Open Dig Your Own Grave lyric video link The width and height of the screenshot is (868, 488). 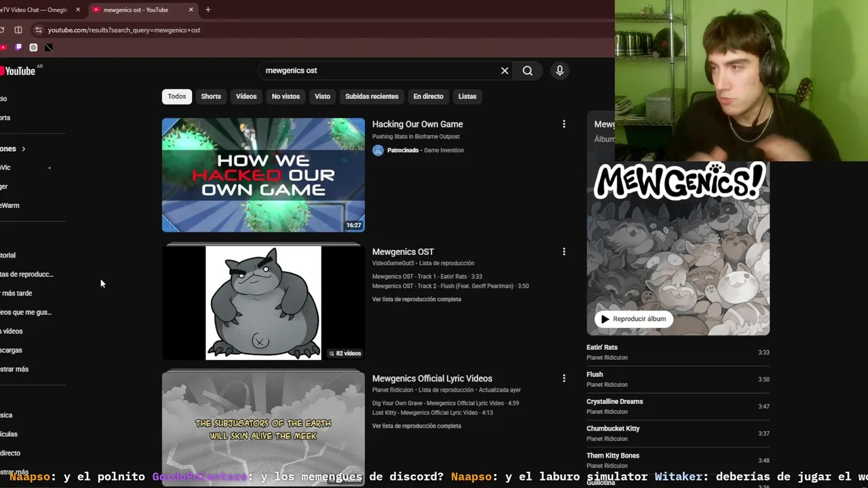446,403
